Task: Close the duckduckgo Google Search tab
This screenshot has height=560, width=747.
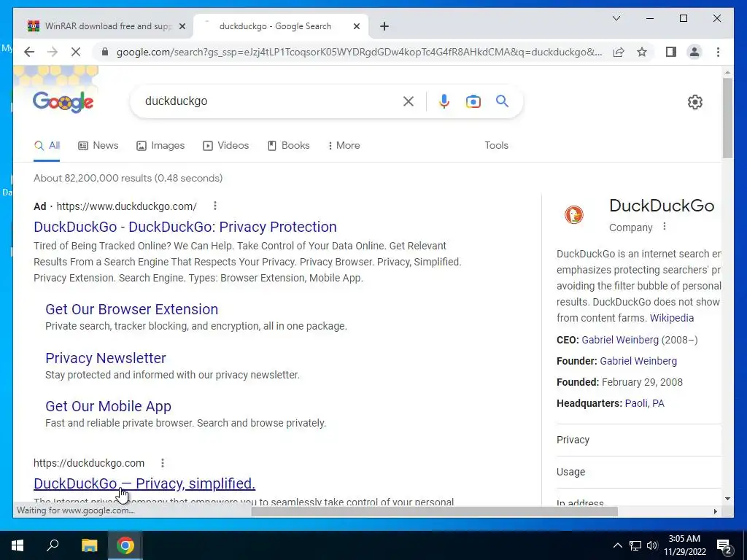Action: point(356,26)
